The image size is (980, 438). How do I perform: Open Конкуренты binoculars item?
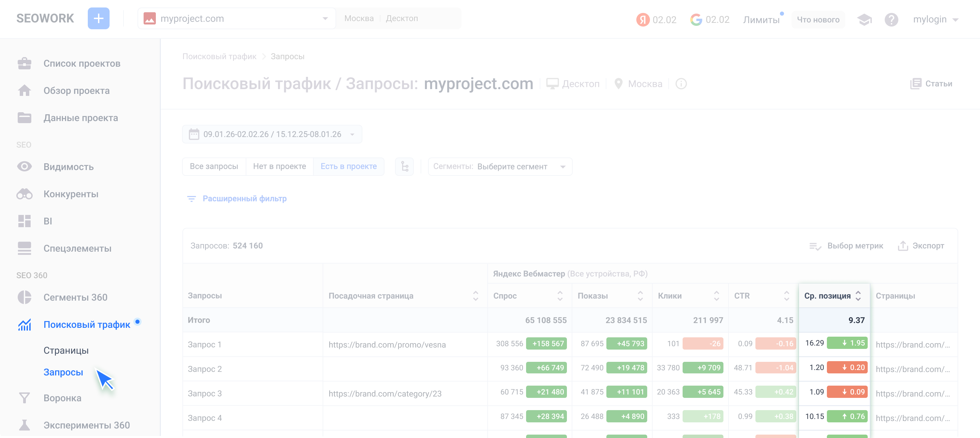click(25, 194)
